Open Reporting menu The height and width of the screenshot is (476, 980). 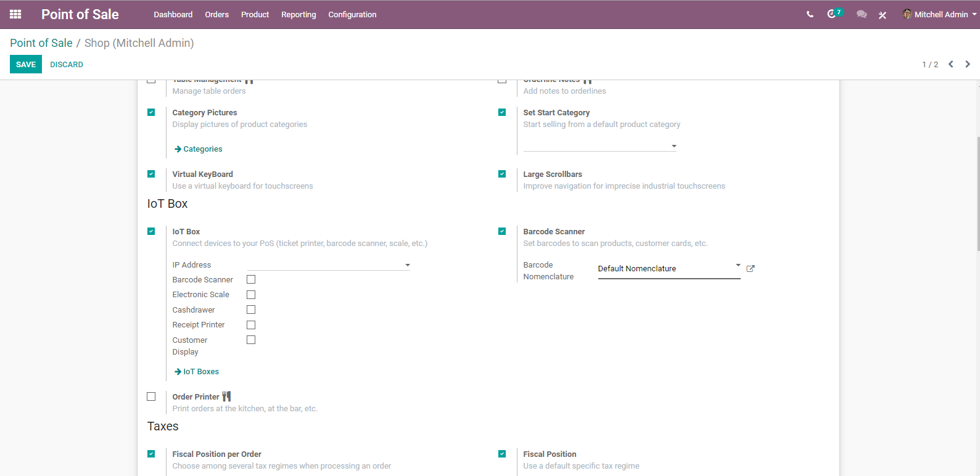click(299, 14)
